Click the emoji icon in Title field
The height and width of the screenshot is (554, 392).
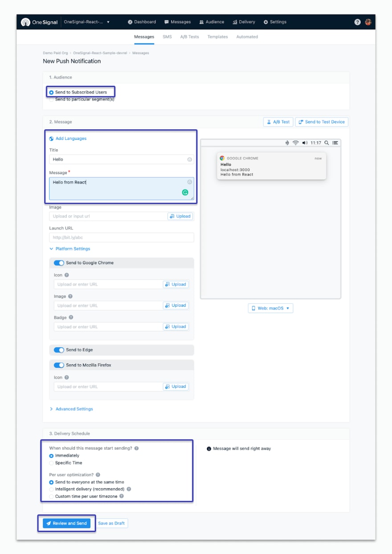(190, 159)
